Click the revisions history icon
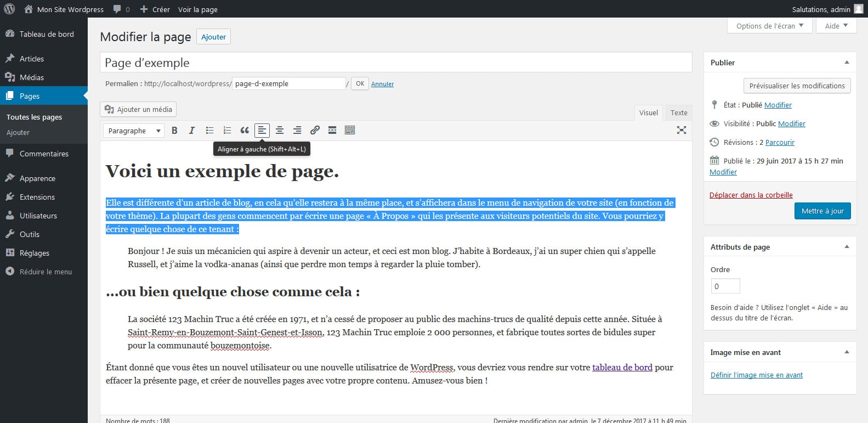 (x=714, y=142)
